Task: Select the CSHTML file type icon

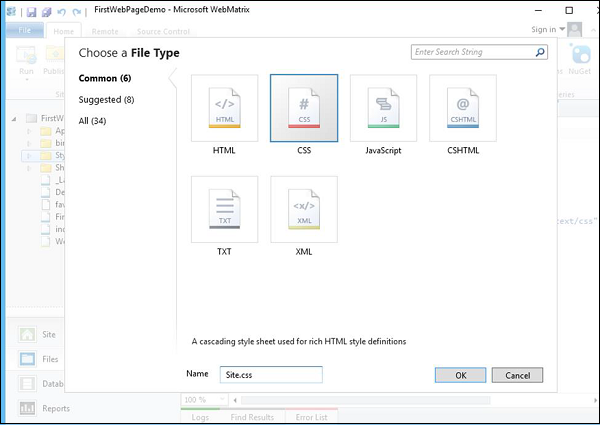Action: coord(462,108)
